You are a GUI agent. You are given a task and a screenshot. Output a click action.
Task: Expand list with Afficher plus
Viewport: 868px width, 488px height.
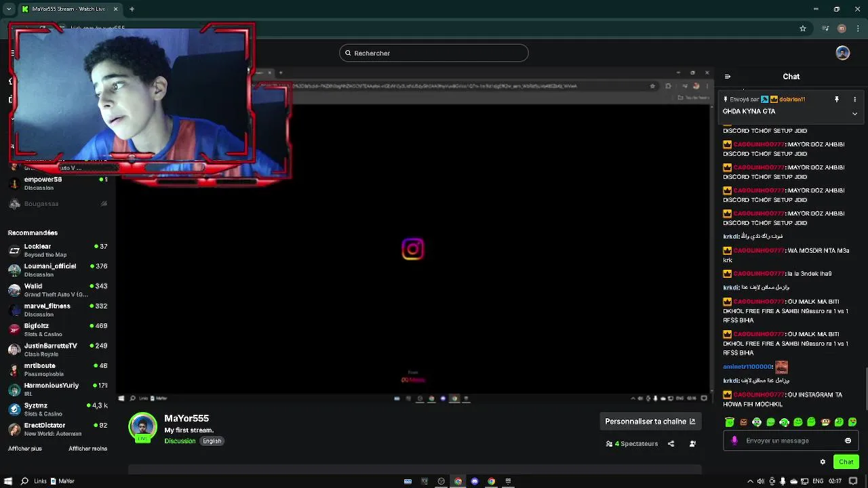(25, 449)
